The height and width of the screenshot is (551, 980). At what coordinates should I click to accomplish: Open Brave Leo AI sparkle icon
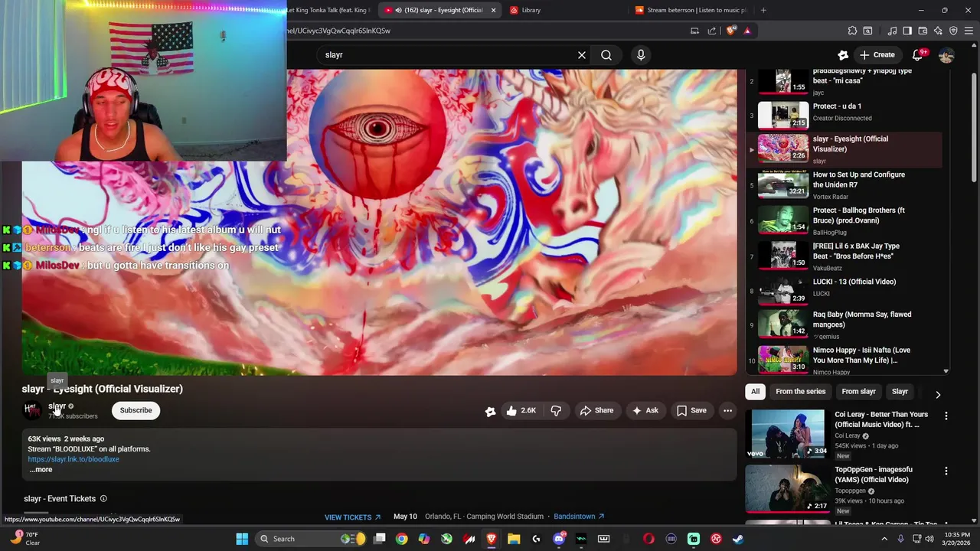coord(938,31)
